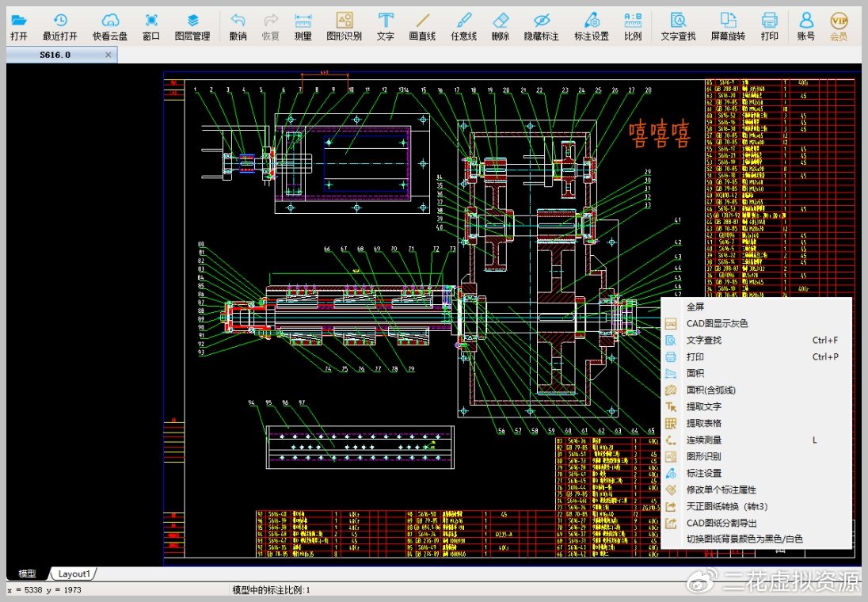Redo with the 恢复 toolbar icon

click(271, 27)
